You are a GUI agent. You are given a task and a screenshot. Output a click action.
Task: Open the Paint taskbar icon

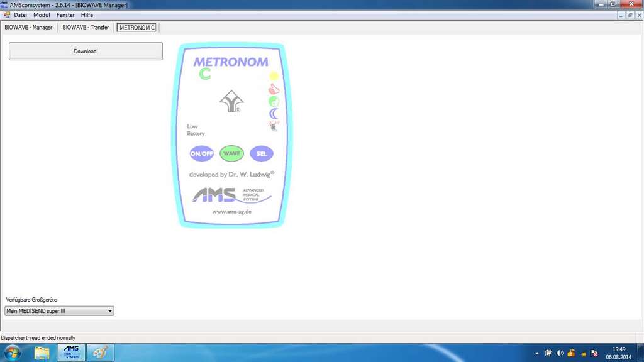101,353
